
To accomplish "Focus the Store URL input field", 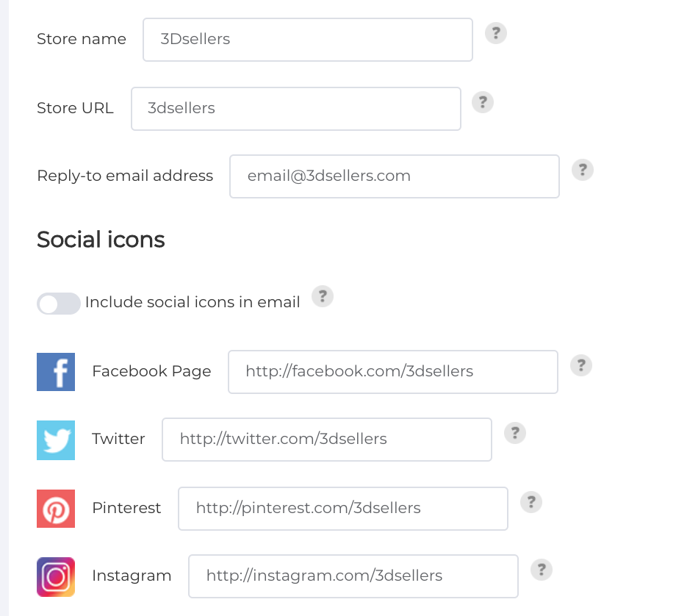I will [x=296, y=109].
